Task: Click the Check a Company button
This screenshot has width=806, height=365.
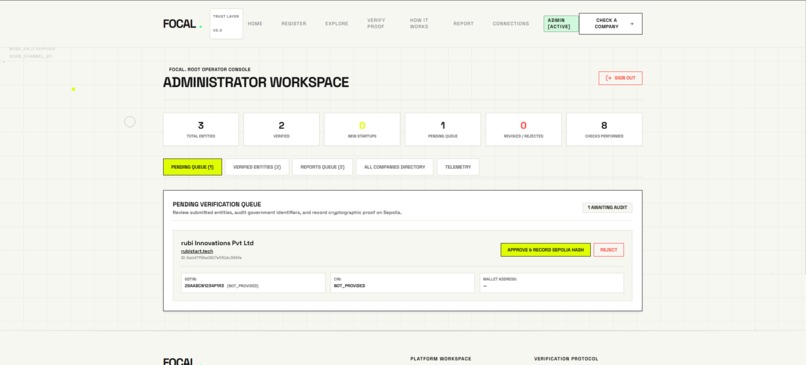Action: click(611, 24)
